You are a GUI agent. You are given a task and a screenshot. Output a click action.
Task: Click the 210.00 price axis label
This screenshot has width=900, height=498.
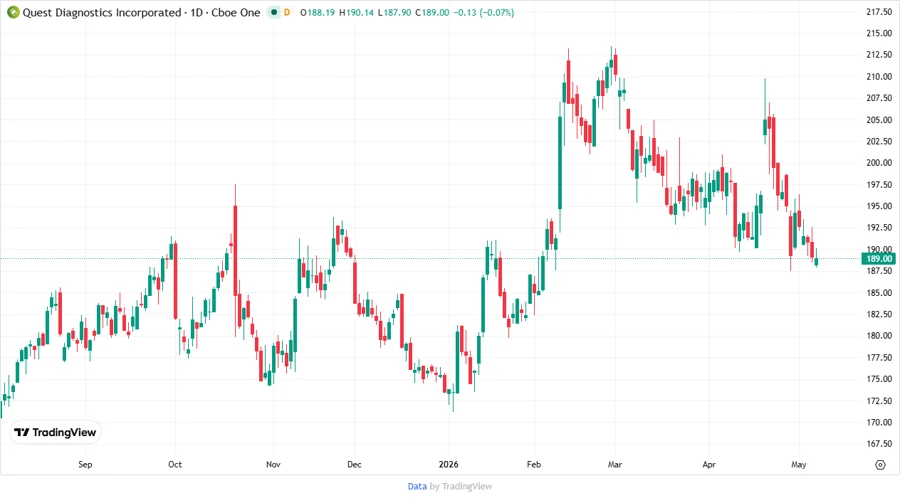(879, 76)
